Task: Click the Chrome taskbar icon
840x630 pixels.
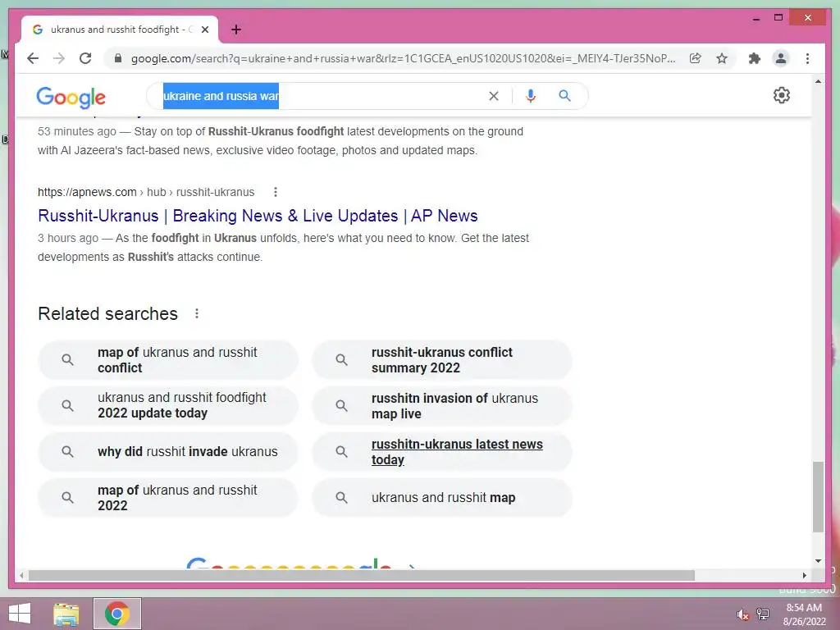Action: [117, 614]
